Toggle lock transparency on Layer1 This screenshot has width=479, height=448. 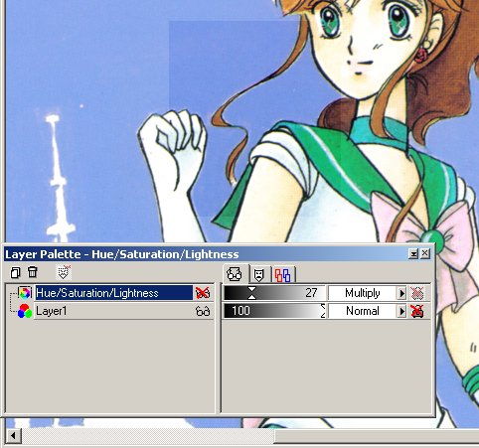coord(417,311)
